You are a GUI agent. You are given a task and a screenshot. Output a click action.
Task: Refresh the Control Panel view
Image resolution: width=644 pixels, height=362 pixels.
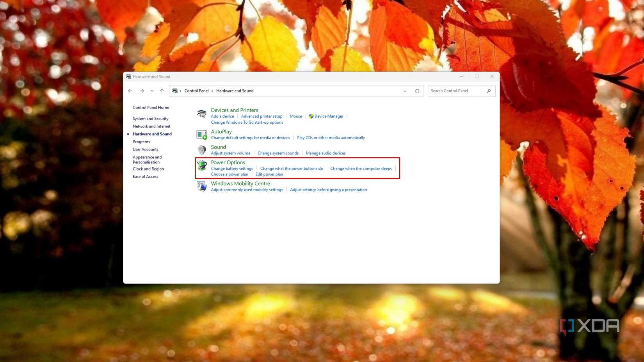tap(417, 91)
